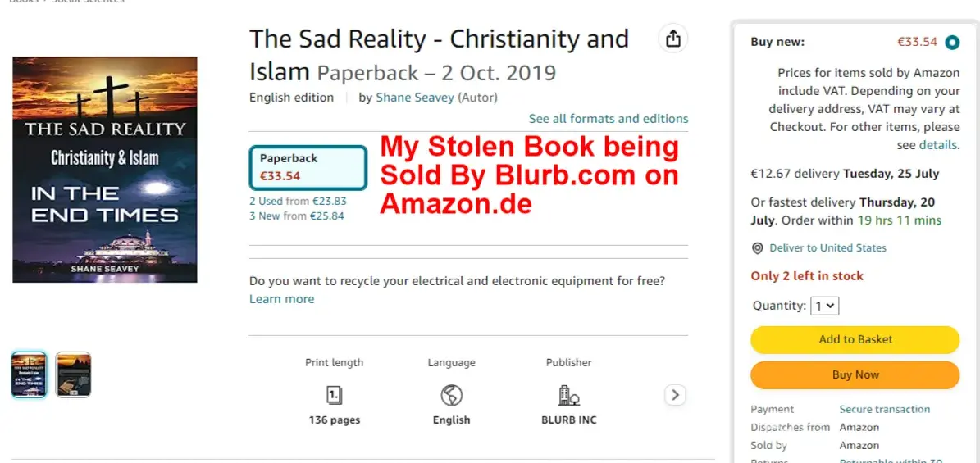The height and width of the screenshot is (463, 980).
Task: Open See all formats and editions
Action: (x=608, y=119)
